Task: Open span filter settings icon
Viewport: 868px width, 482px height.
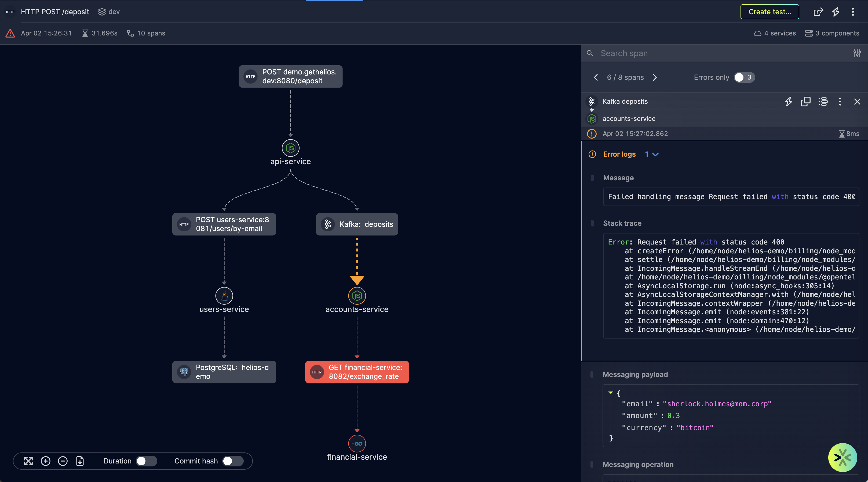Action: [x=857, y=53]
